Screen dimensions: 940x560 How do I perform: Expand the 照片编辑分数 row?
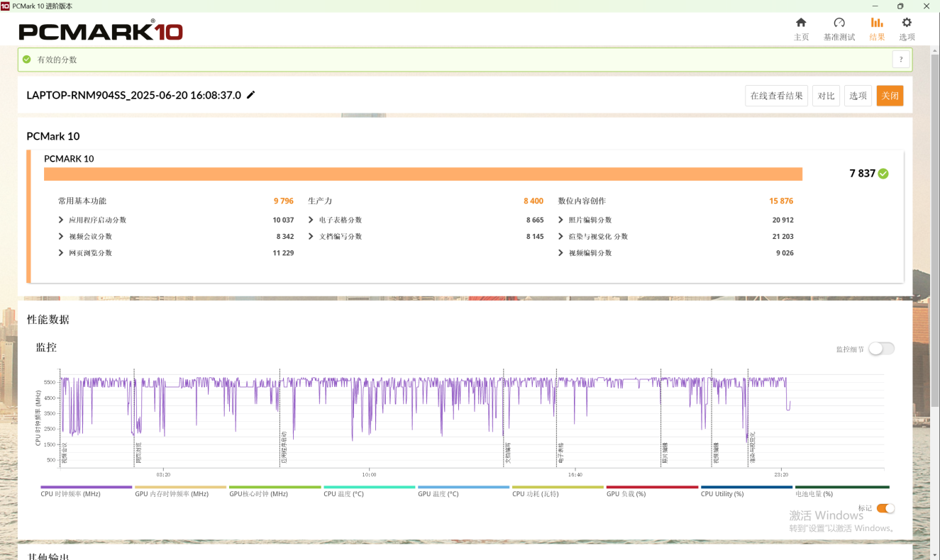[561, 220]
